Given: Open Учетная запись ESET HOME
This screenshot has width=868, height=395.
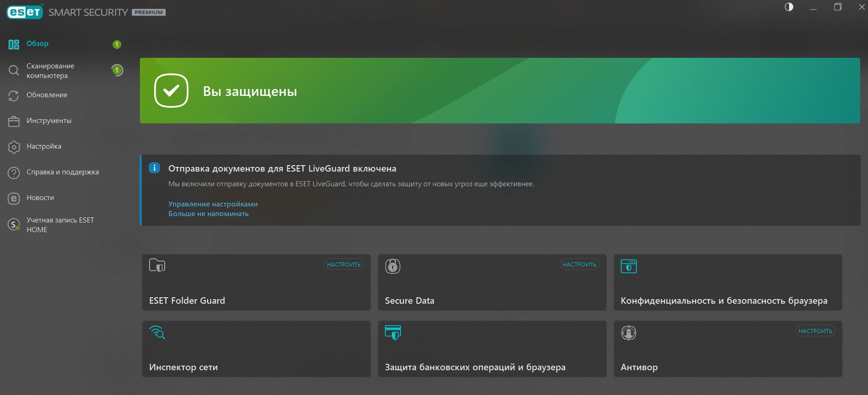Looking at the screenshot, I should coord(60,225).
